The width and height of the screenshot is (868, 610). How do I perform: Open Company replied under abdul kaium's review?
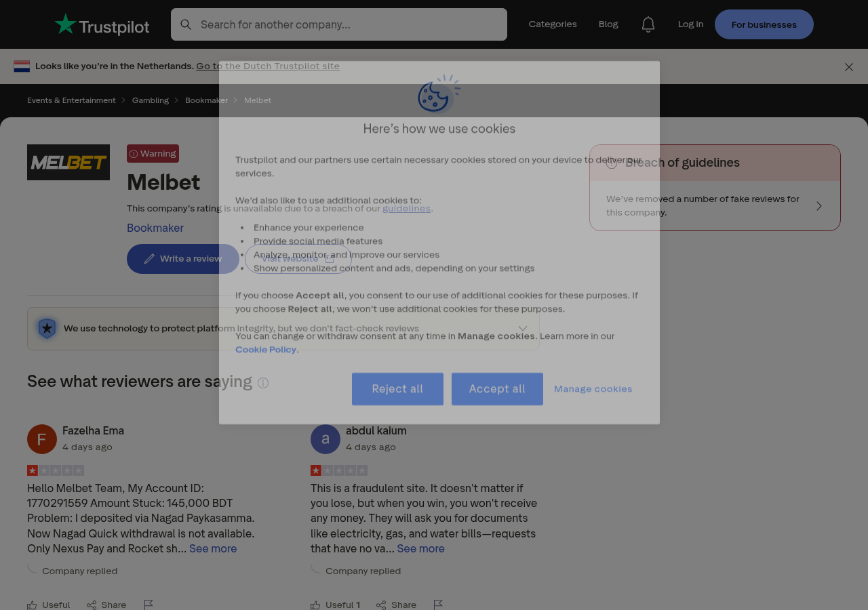point(363,571)
